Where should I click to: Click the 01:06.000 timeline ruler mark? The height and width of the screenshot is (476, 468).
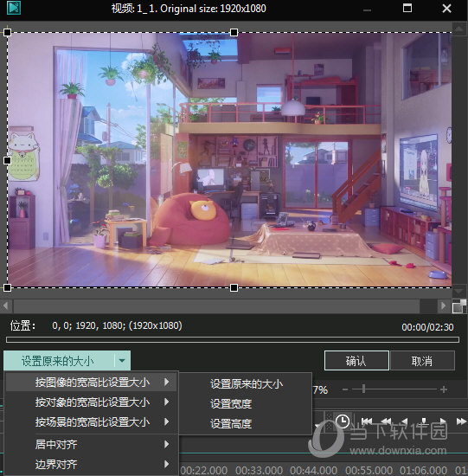(x=423, y=470)
